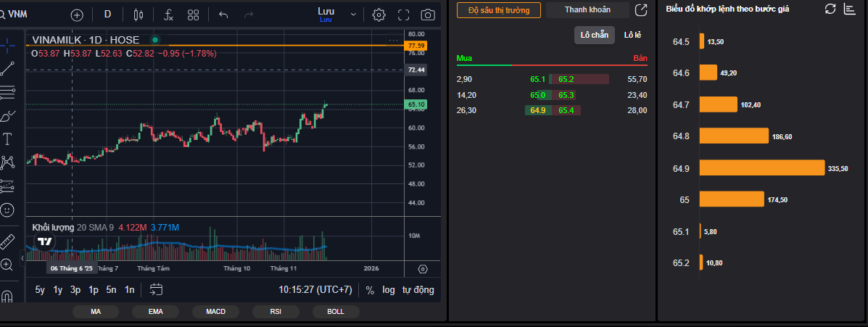
Task: Open chart settings gear icon
Action: (379, 15)
